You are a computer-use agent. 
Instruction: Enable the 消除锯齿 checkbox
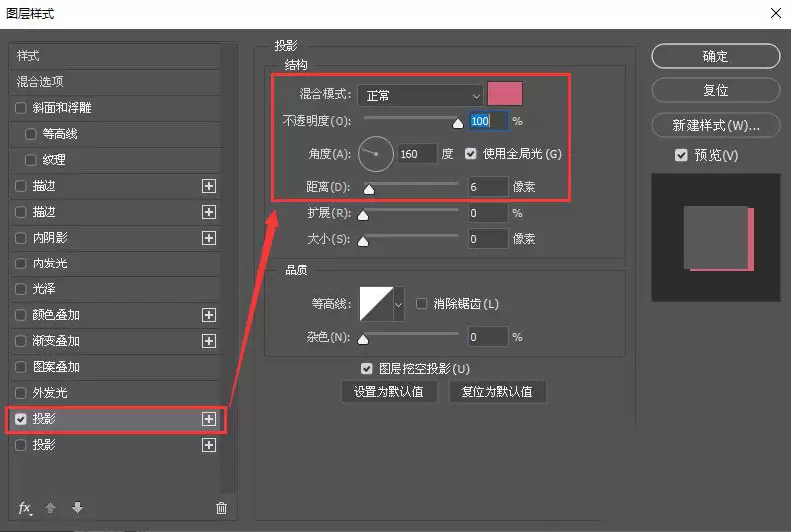(421, 303)
